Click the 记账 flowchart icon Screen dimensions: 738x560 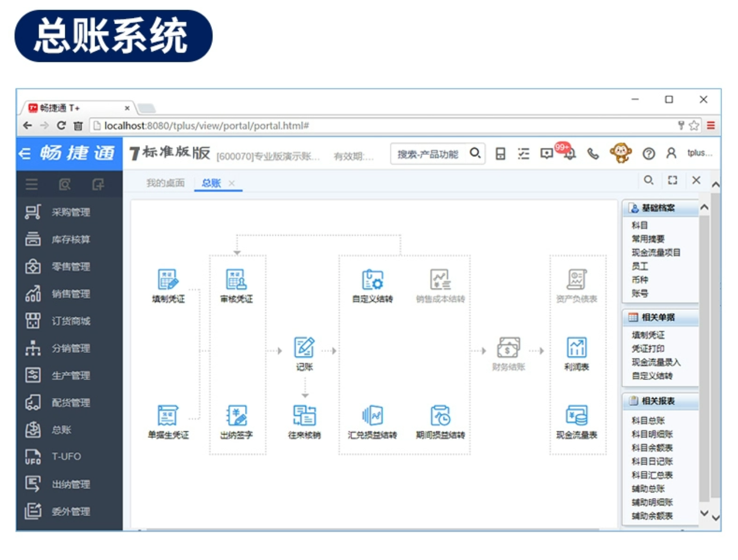click(x=304, y=347)
